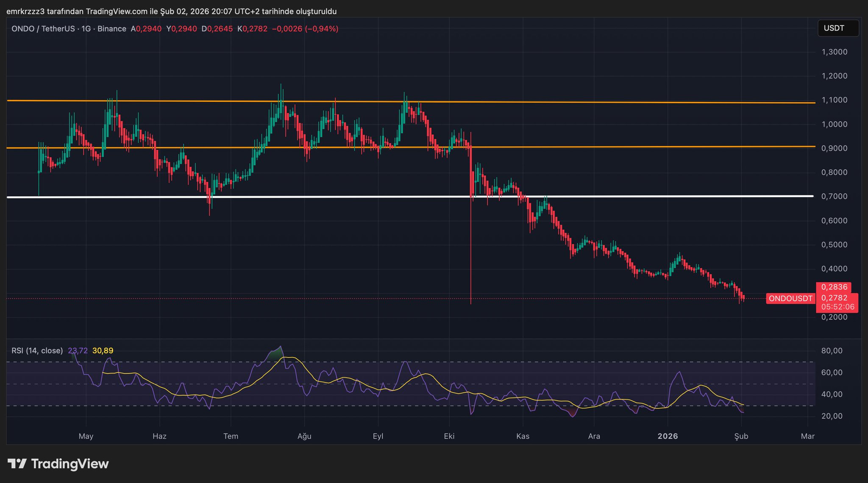Click the ONDO / TetherUS symbol title

pyautogui.click(x=43, y=29)
